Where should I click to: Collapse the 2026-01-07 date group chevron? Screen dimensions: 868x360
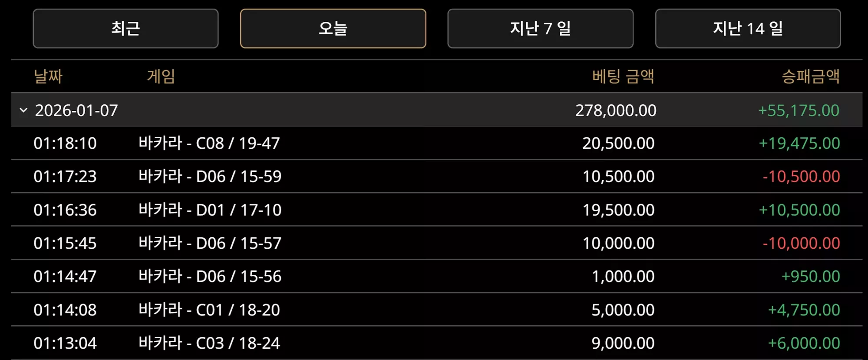point(24,110)
